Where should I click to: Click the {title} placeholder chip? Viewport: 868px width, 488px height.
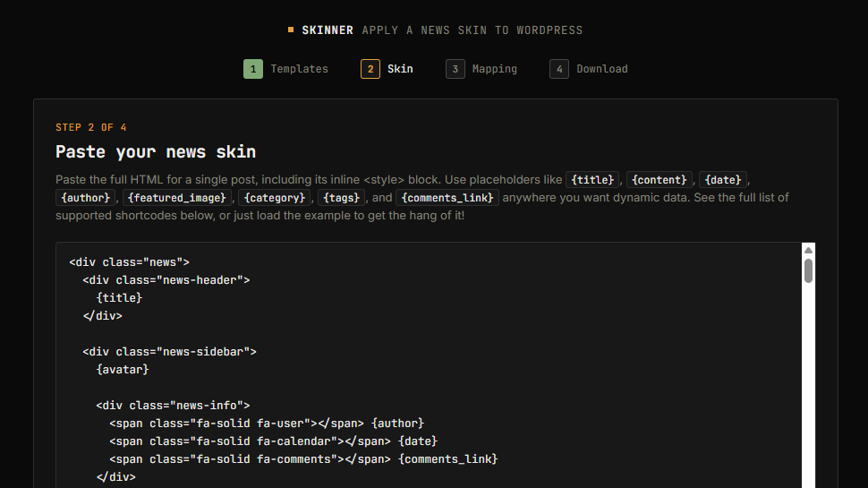tap(592, 180)
